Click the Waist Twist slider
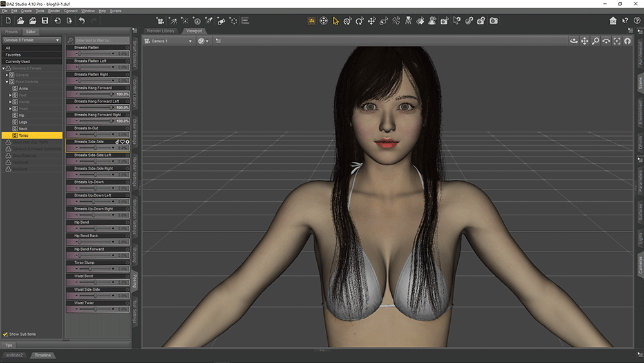644x363 pixels. [98, 309]
